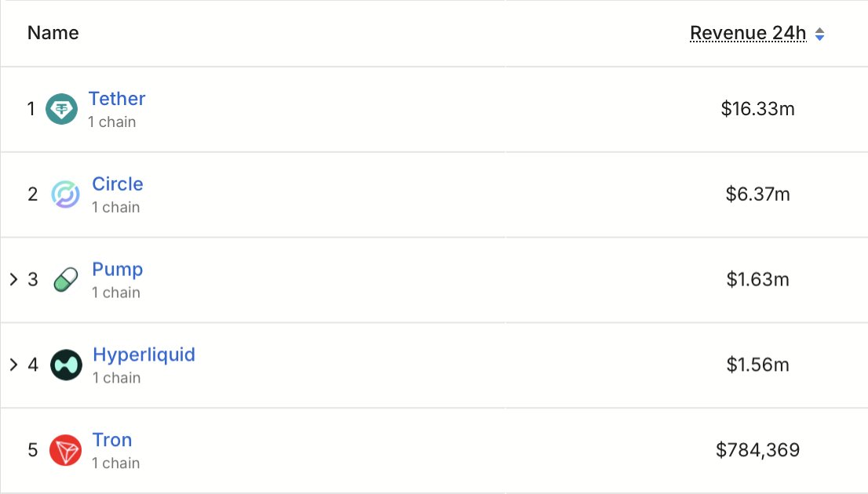Click the Hyperliquid logo icon

(66, 365)
